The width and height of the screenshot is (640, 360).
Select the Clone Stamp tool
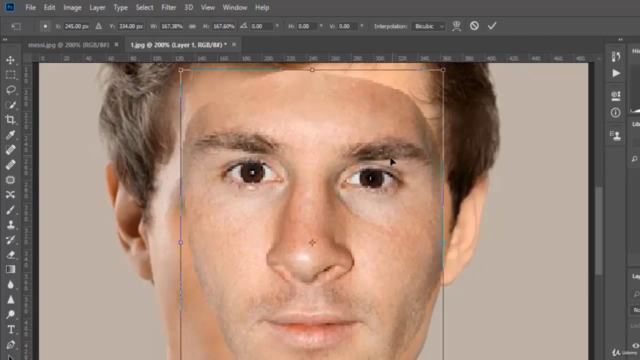(x=11, y=224)
